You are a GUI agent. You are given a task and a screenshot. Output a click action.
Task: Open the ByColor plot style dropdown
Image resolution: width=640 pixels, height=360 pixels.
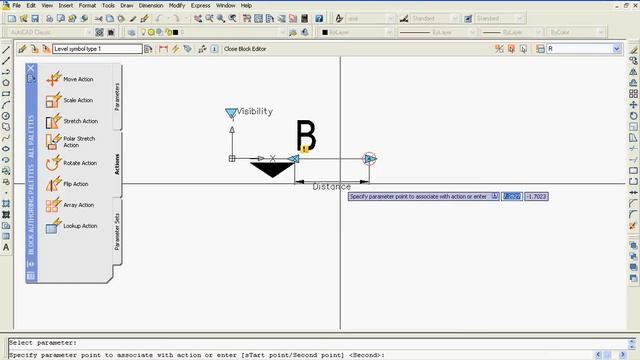click(601, 32)
